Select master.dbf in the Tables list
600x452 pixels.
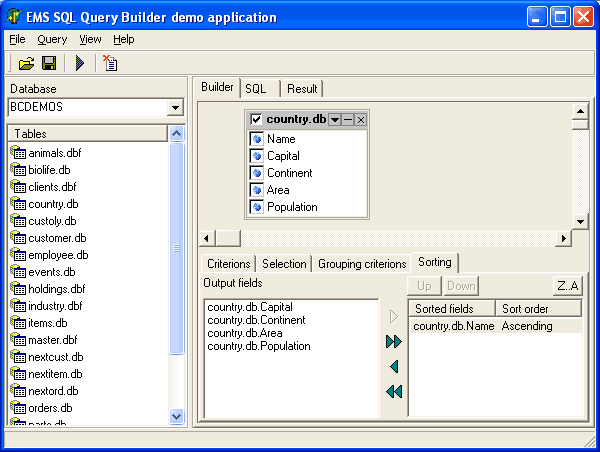click(53, 340)
